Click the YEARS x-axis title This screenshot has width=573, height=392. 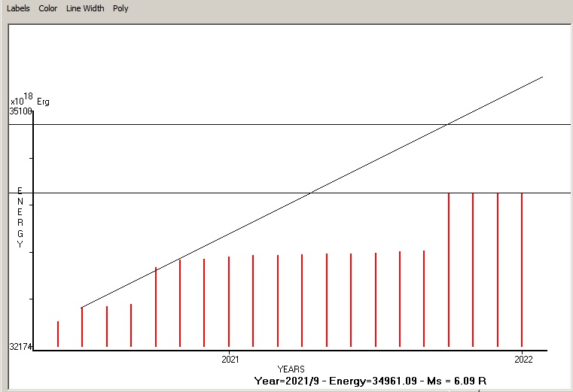point(291,369)
